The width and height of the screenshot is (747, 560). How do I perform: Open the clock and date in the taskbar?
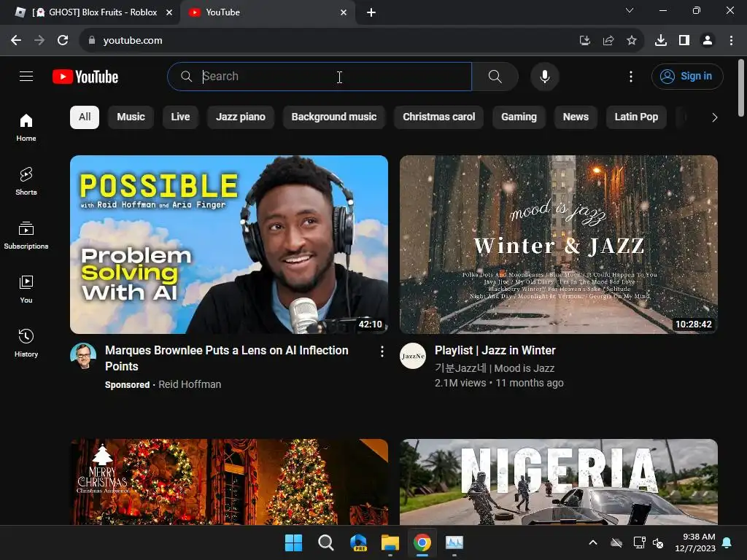[695, 542]
